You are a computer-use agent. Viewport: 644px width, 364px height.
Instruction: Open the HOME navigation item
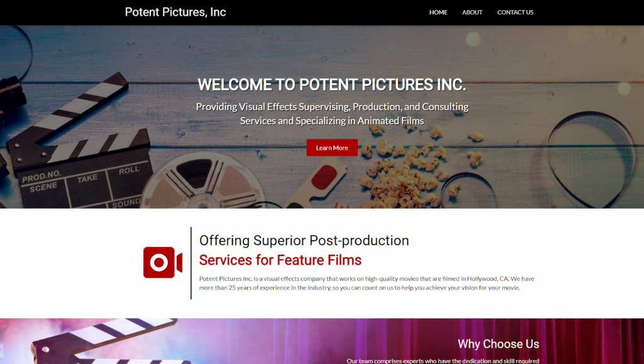click(438, 13)
